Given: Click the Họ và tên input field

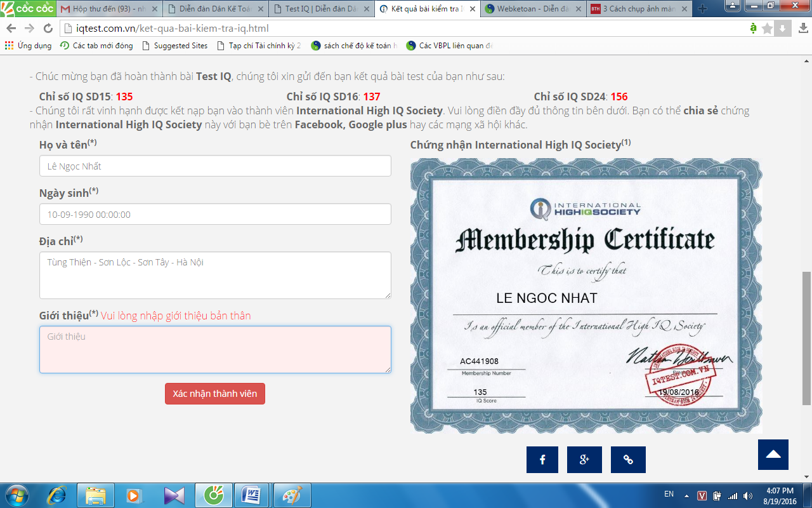Looking at the screenshot, I should [215, 166].
